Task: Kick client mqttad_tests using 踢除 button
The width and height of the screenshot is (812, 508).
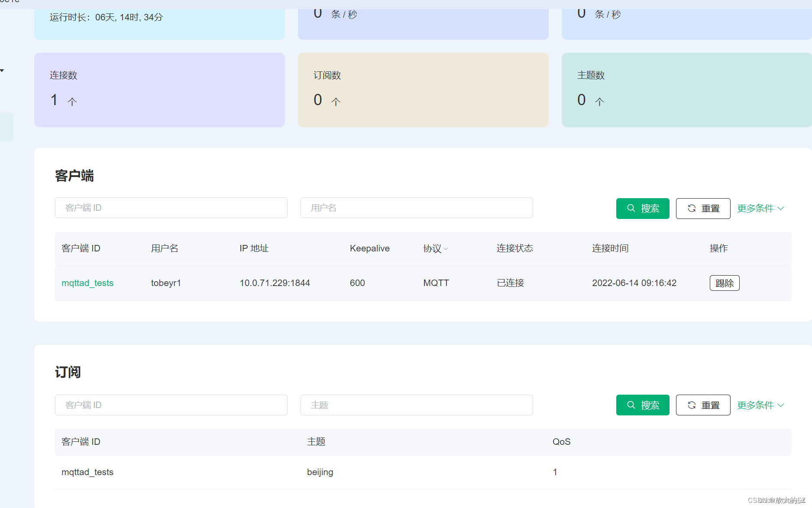Action: pos(724,283)
